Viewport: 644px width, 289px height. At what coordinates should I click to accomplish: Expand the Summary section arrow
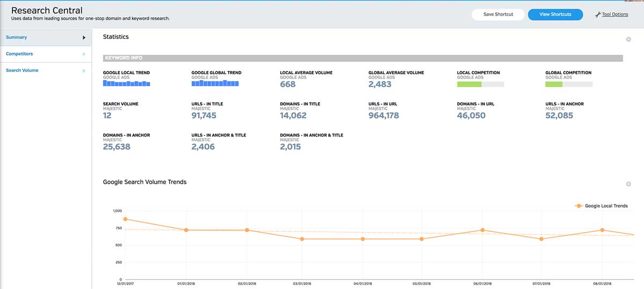coord(84,38)
